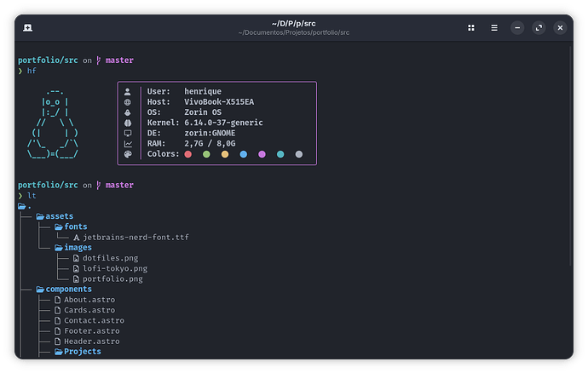Maximize the terminal window
The height and width of the screenshot is (373, 588).
pyautogui.click(x=538, y=27)
